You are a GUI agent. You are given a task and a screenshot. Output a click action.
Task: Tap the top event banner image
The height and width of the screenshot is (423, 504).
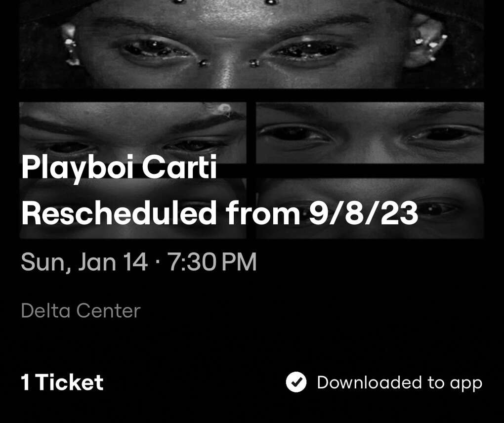click(x=252, y=44)
